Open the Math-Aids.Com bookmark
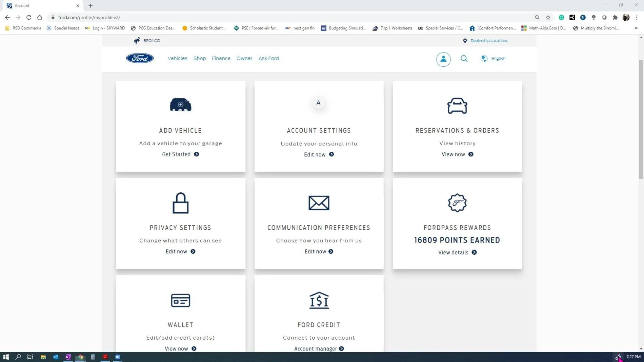This screenshot has height=362, width=644. [543, 28]
